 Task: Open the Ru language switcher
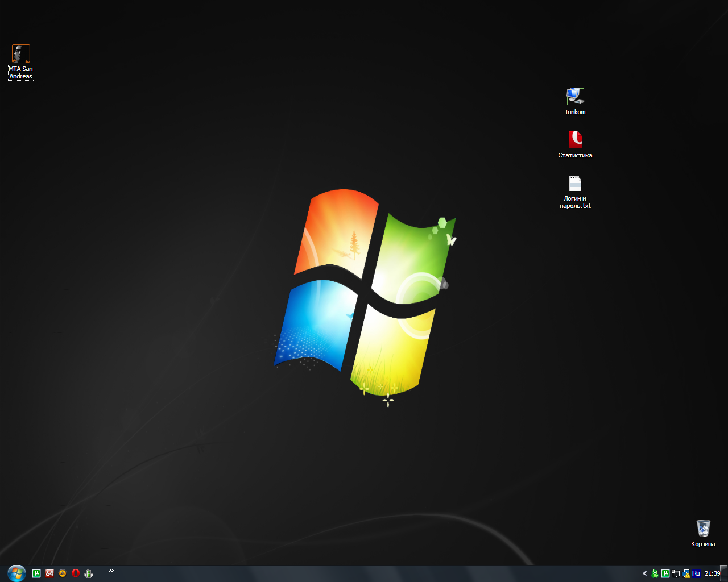696,573
